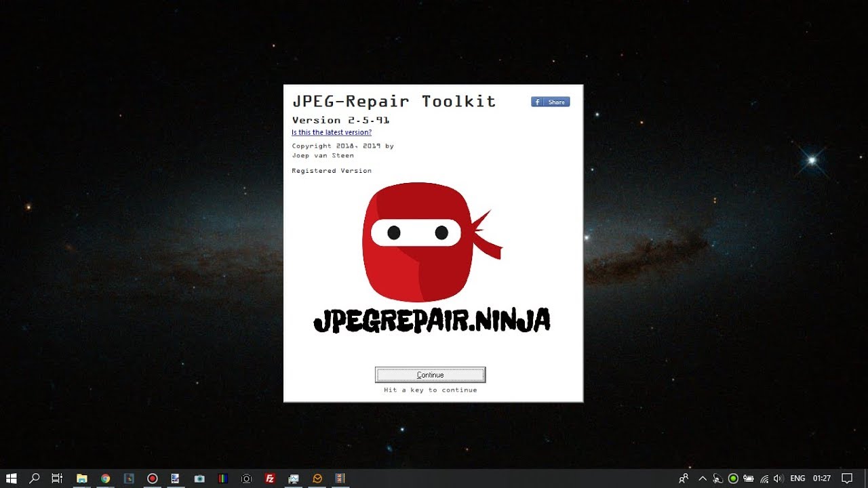Open the monitor-chart app icon in taskbar
This screenshot has width=868, height=488.
tap(293, 479)
